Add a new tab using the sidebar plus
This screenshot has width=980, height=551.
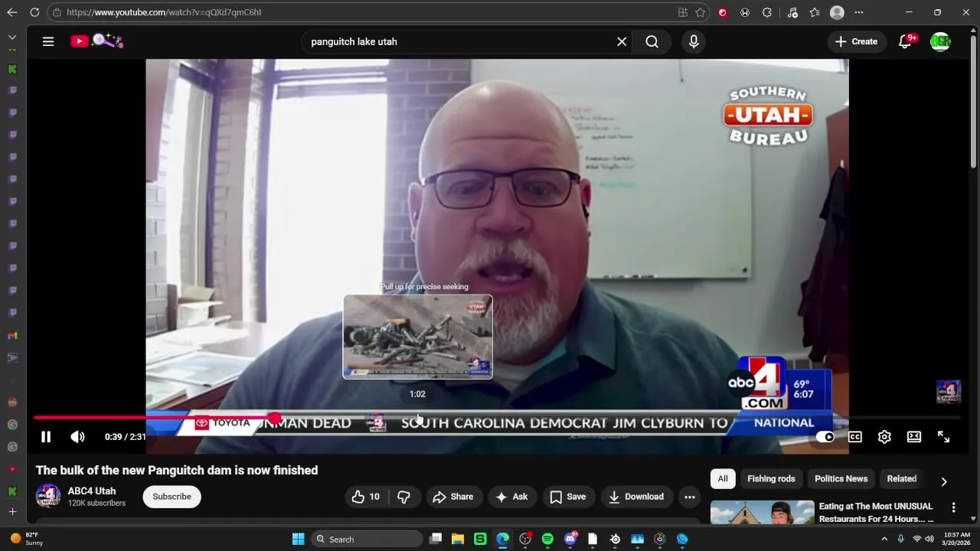click(12, 511)
